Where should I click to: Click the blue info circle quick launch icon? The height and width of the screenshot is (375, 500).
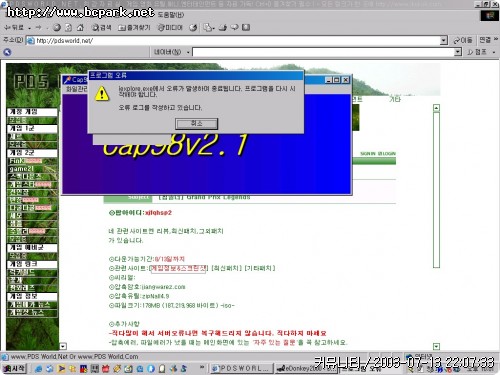point(151,369)
